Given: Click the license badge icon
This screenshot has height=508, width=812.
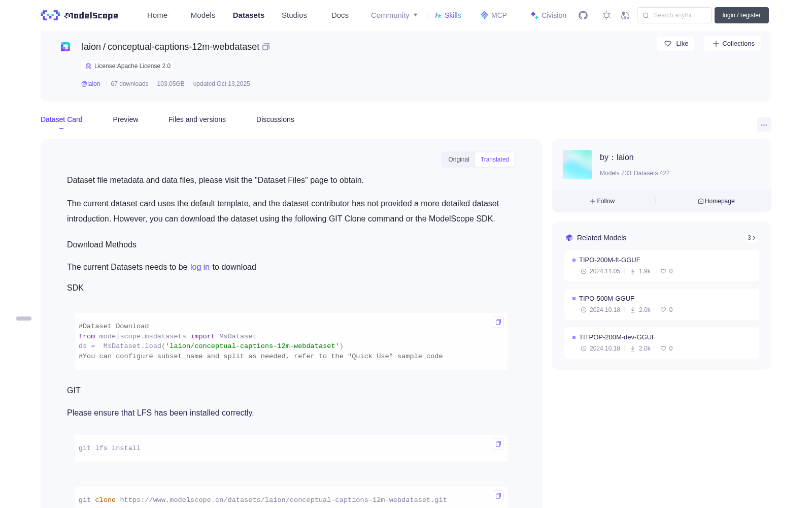Looking at the screenshot, I should tap(88, 66).
